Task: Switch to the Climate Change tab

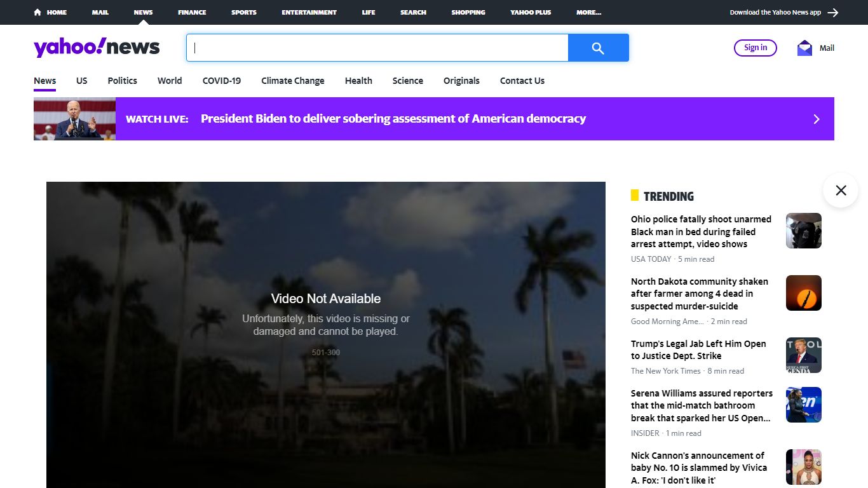Action: [x=293, y=81]
